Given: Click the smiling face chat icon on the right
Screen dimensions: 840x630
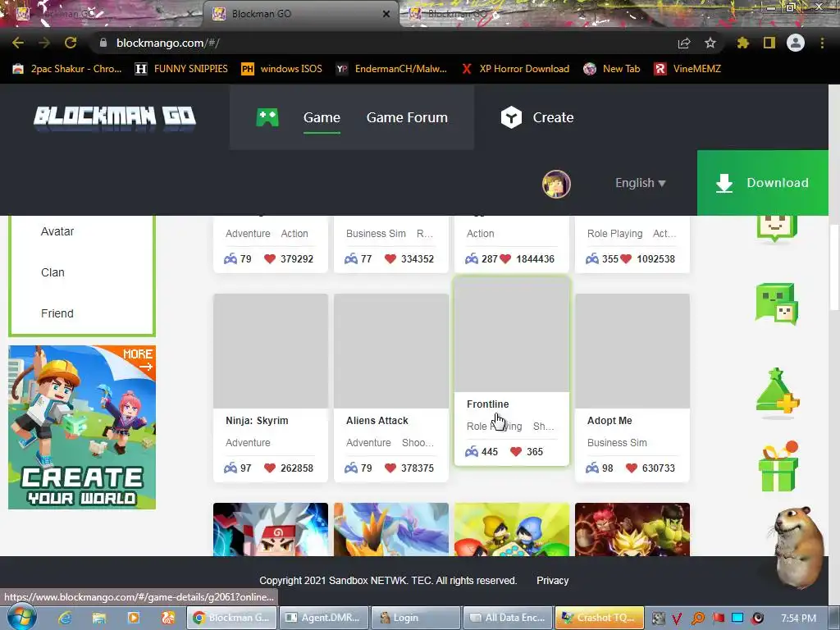Looking at the screenshot, I should pos(777,229).
